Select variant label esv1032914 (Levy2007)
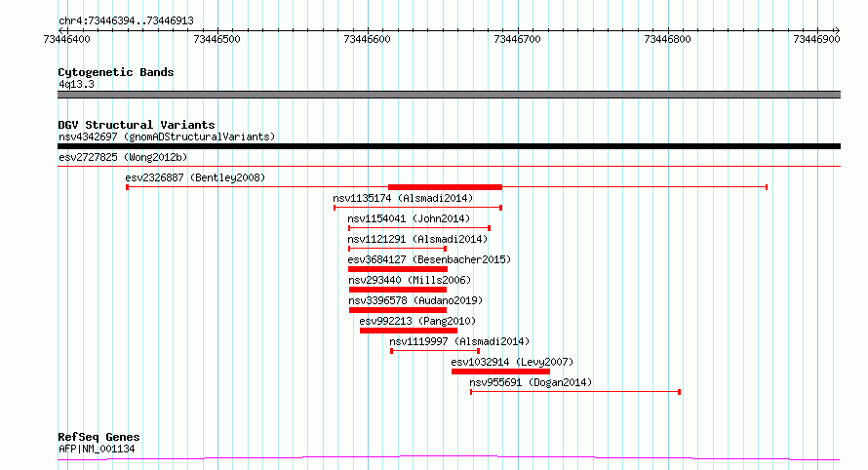The image size is (868, 470). pos(512,362)
